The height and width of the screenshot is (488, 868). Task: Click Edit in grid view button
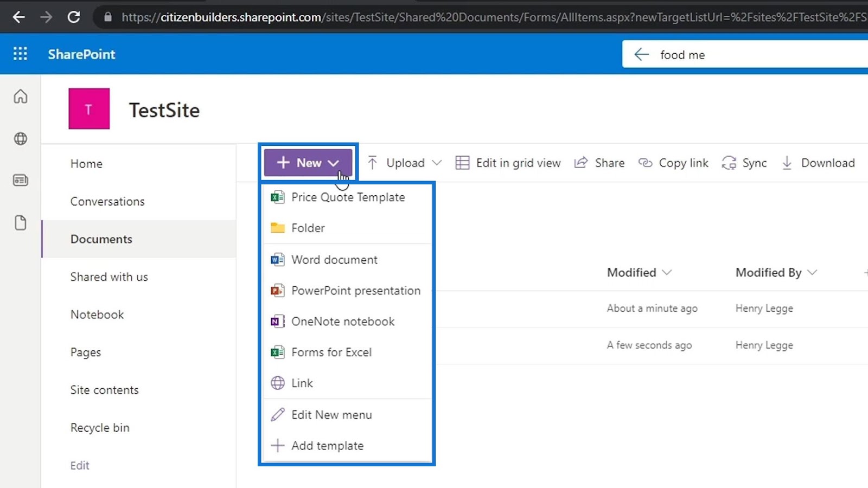click(x=508, y=163)
